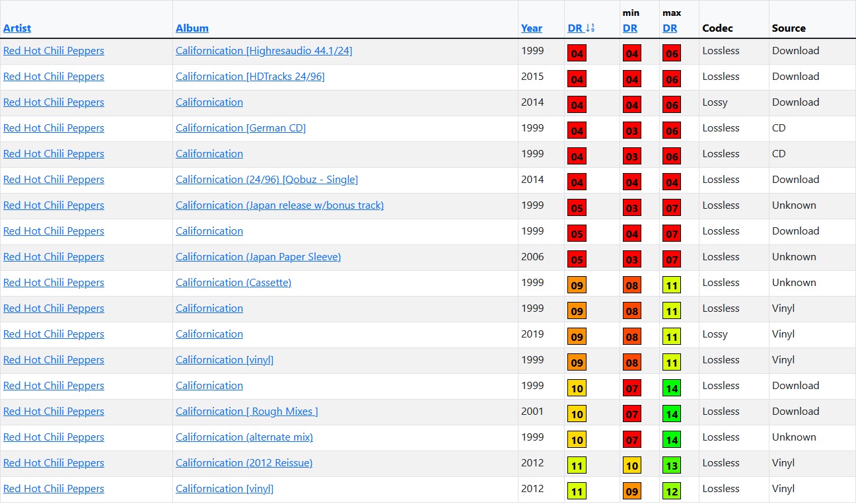Screen dimensions: 856x504
Task: Open the 2014 Lossy Californication album link
Action: pyautogui.click(x=209, y=102)
